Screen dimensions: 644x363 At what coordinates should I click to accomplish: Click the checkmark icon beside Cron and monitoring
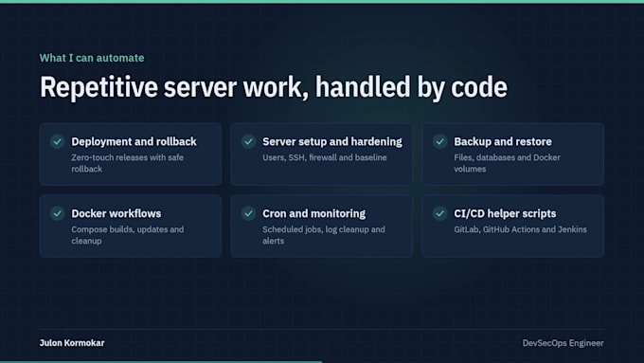(x=248, y=213)
